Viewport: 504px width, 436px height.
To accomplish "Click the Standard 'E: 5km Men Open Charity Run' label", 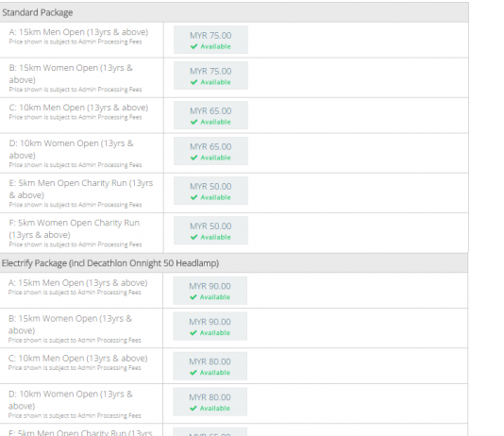I will [81, 189].
